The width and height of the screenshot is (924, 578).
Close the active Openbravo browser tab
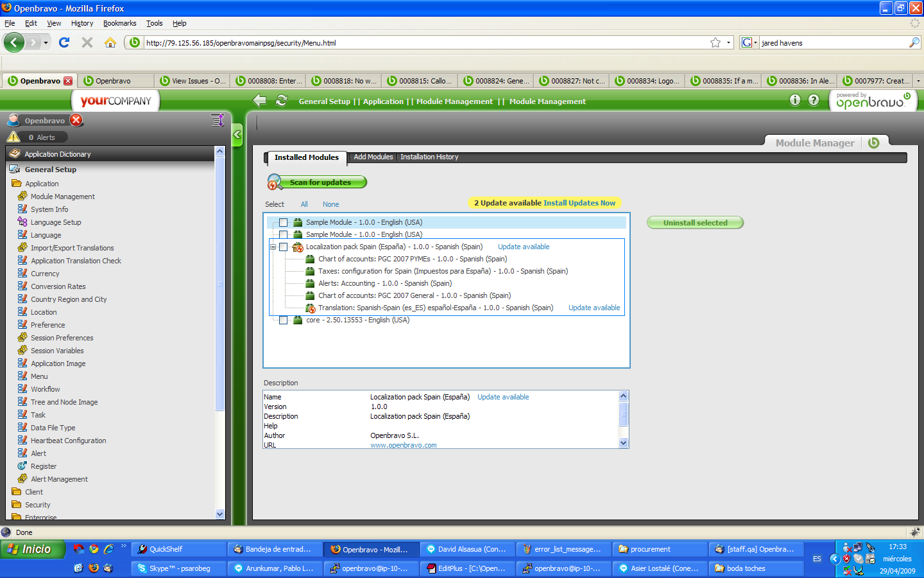click(68, 81)
